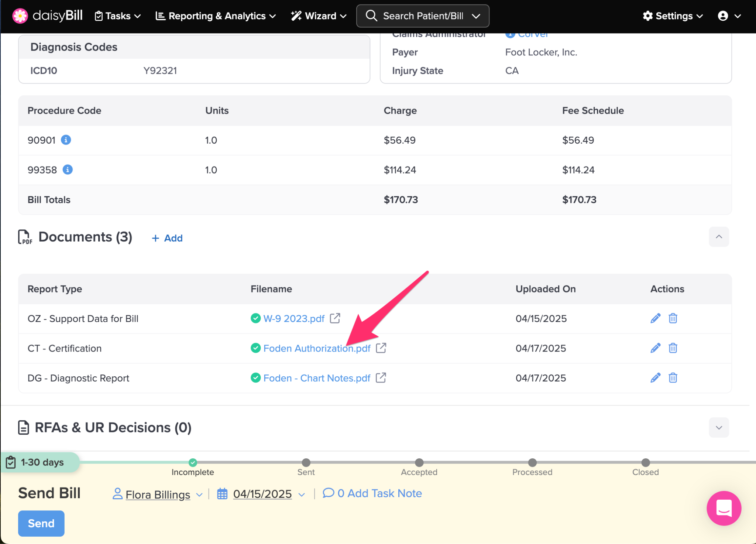Open Flora Billings assignee dropdown

click(158, 494)
